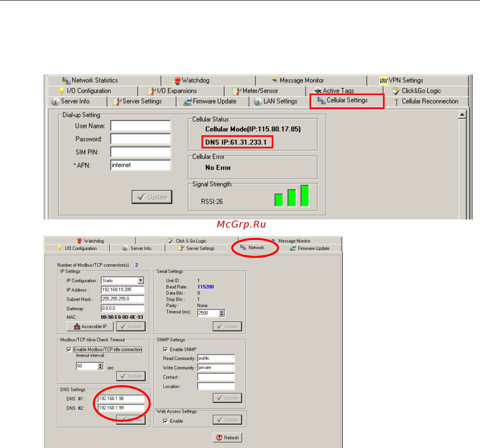Click the SNMP Location input field
Screen dimensions: 480x448
pos(216,386)
